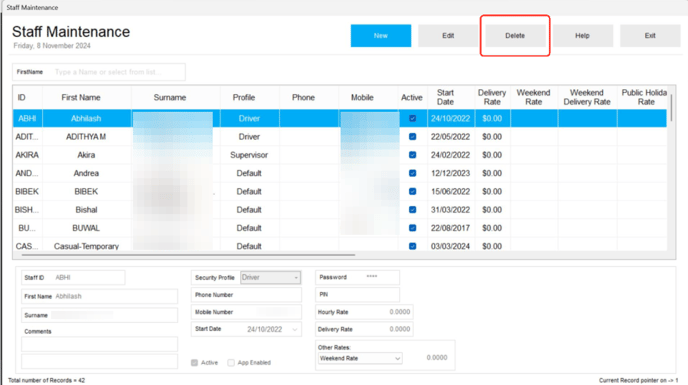The image size is (688, 385).
Task: Click start date 12/12/2023 cell
Action: point(450,173)
